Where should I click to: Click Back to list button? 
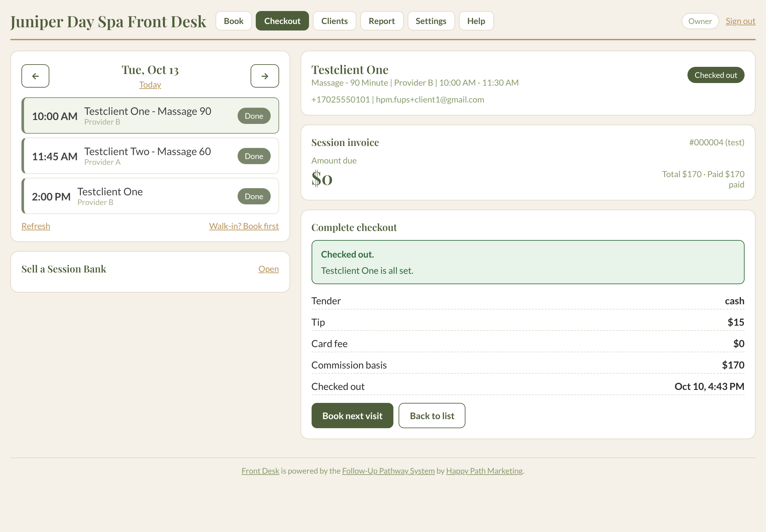pos(432,416)
